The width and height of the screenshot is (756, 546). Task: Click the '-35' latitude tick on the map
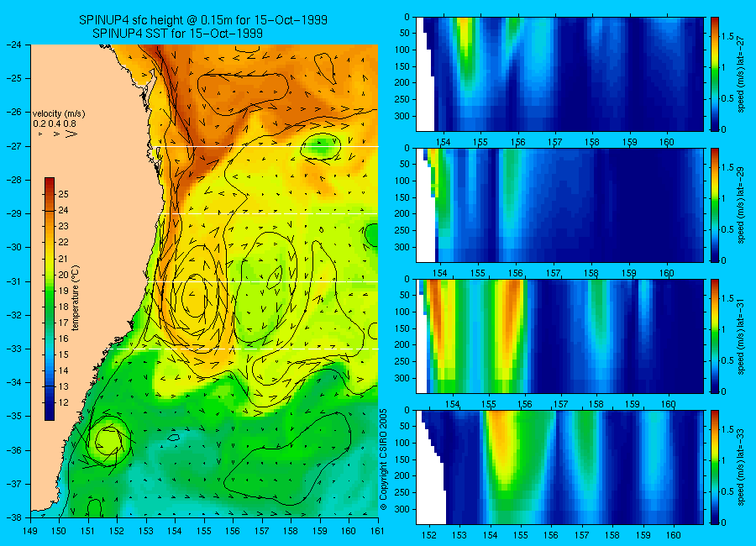point(13,417)
